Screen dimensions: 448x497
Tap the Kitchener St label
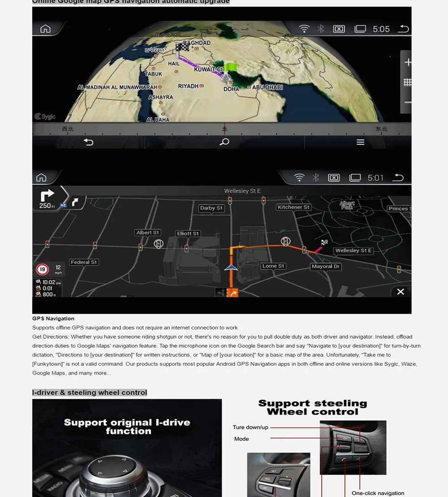[x=293, y=207]
